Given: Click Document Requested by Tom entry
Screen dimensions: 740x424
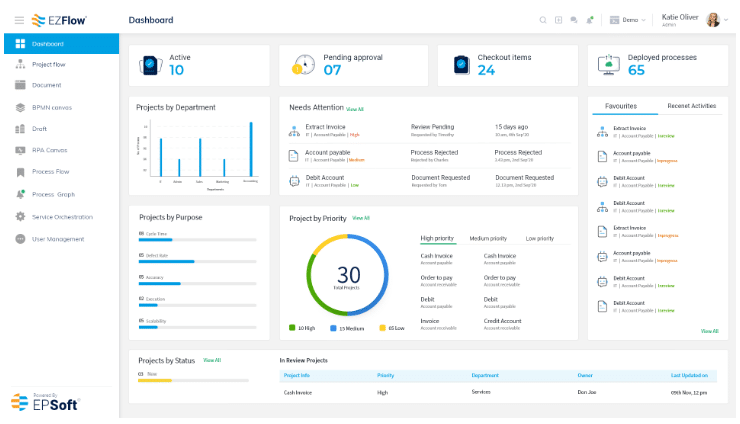Looking at the screenshot, I should point(441,181).
